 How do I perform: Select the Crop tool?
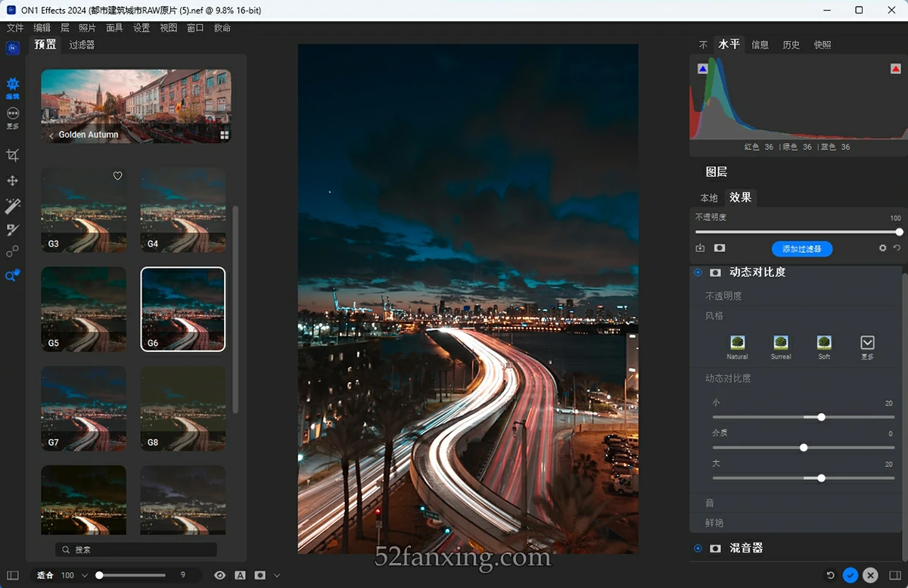pyautogui.click(x=12, y=155)
